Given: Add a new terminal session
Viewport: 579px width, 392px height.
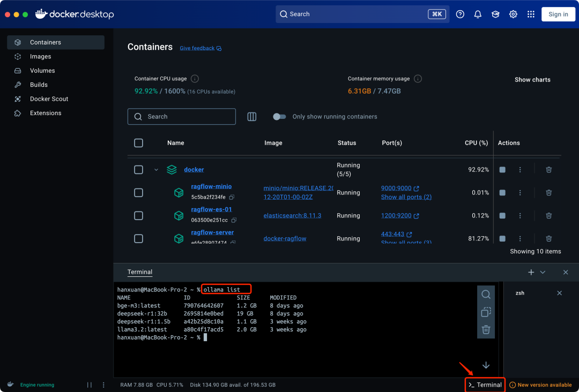Looking at the screenshot, I should pyautogui.click(x=531, y=272).
